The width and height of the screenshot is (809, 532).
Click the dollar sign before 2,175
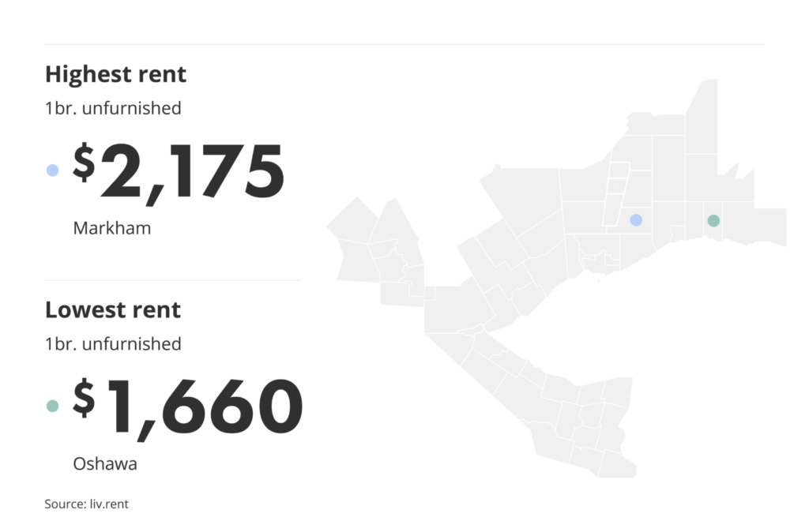(84, 162)
